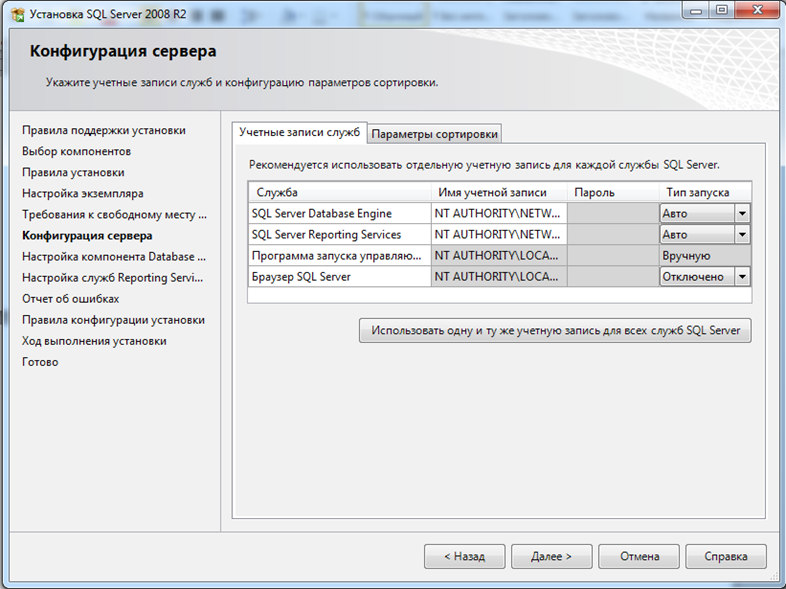The width and height of the screenshot is (786, 589).
Task: Select Готово step in sidebar
Action: point(40,362)
